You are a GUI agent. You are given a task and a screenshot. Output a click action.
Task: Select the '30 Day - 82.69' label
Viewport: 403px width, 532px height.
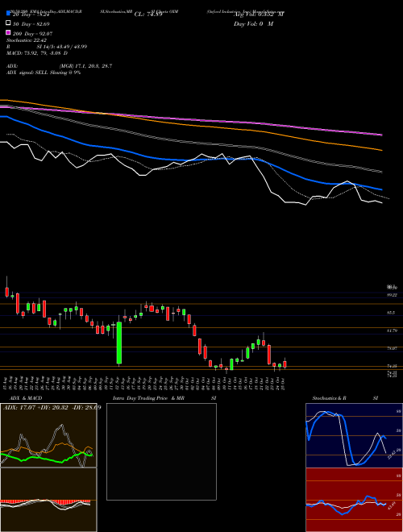tap(31, 24)
